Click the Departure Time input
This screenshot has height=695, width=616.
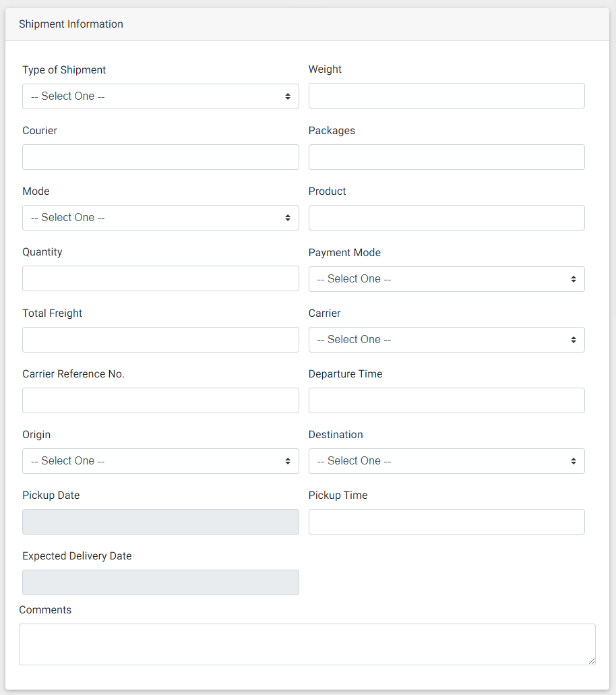(x=446, y=400)
